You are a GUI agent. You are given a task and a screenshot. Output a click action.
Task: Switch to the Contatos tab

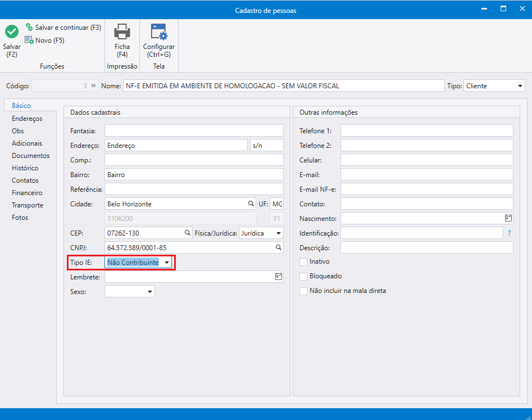[25, 180]
